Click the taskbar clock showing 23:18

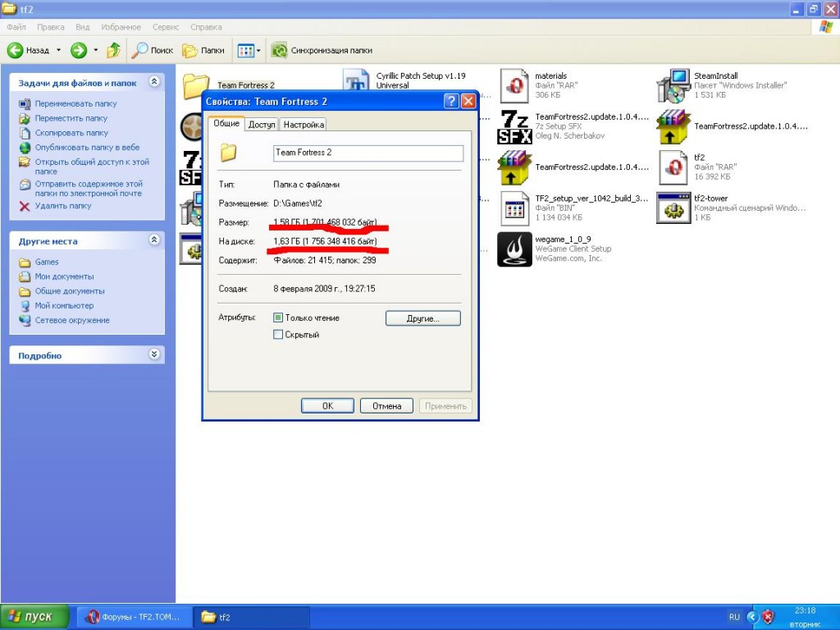[806, 610]
